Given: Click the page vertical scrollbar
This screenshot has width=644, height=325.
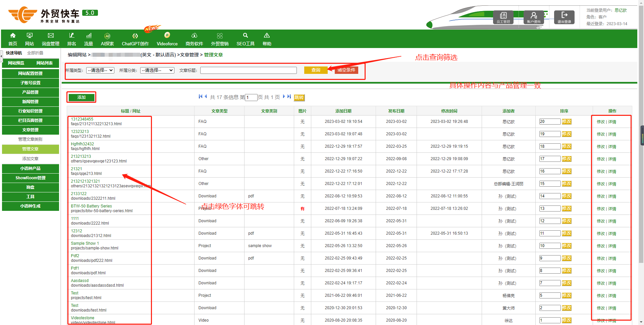Looking at the screenshot, I should [641, 134].
